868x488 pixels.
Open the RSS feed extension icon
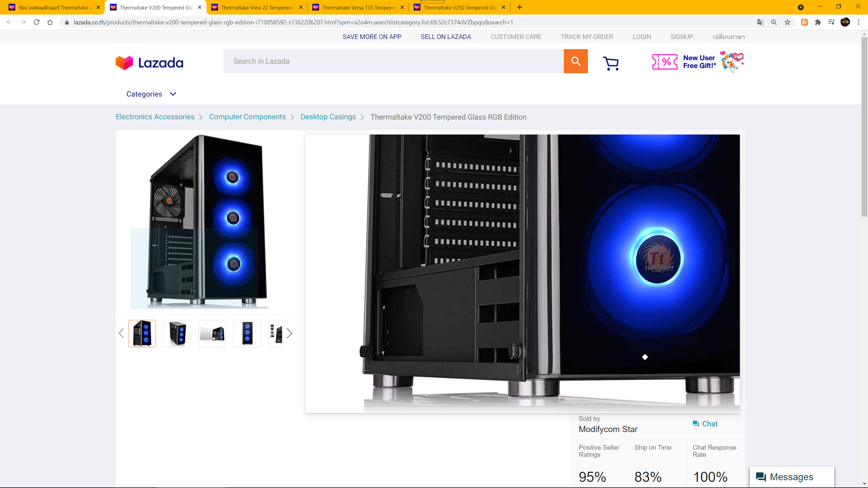(x=804, y=22)
